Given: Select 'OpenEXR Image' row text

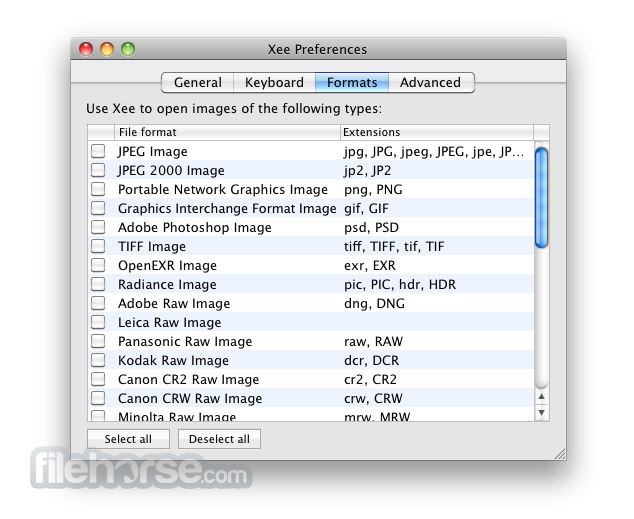Looking at the screenshot, I should (167, 266).
